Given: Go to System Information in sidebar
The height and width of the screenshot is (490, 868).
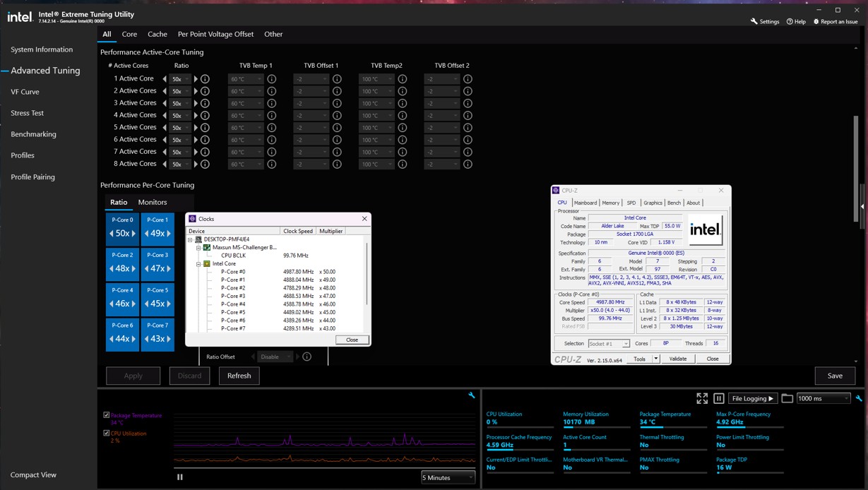Looking at the screenshot, I should [42, 49].
